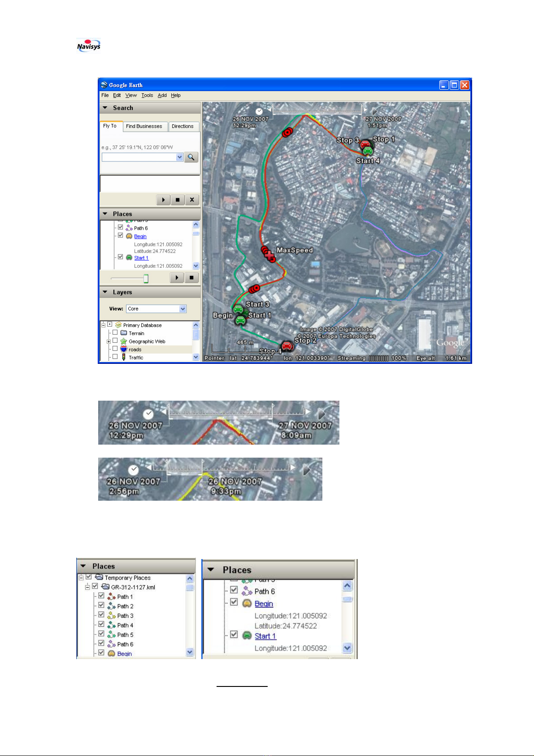Click the Fly To search input field
534x756 pixels.
(x=139, y=157)
